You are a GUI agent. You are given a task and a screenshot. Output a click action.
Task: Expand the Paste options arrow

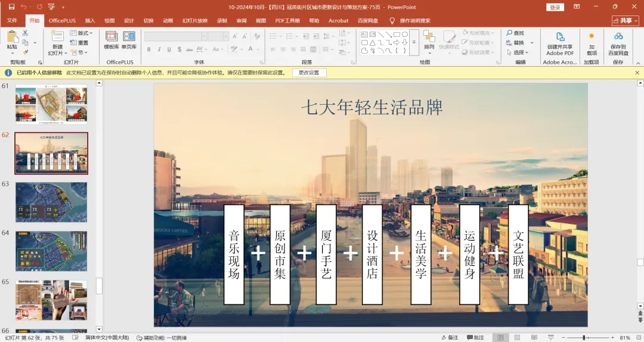[13, 53]
